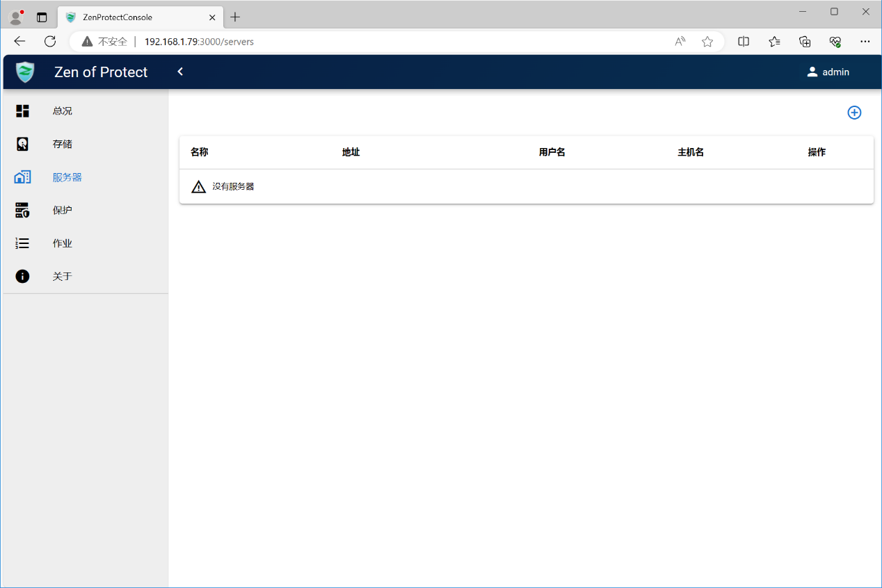Image resolution: width=882 pixels, height=588 pixels.
Task: Open the 保护 protection icon
Action: 22,210
